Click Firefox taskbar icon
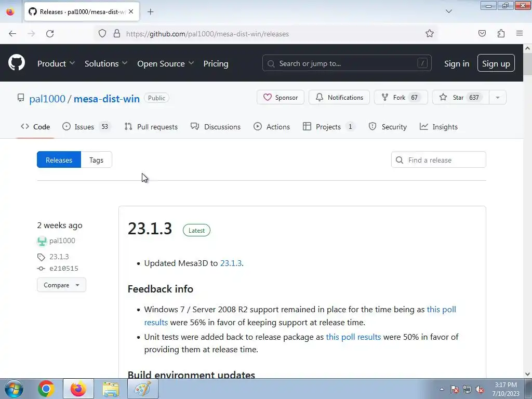This screenshot has width=532, height=399. pyautogui.click(x=78, y=389)
